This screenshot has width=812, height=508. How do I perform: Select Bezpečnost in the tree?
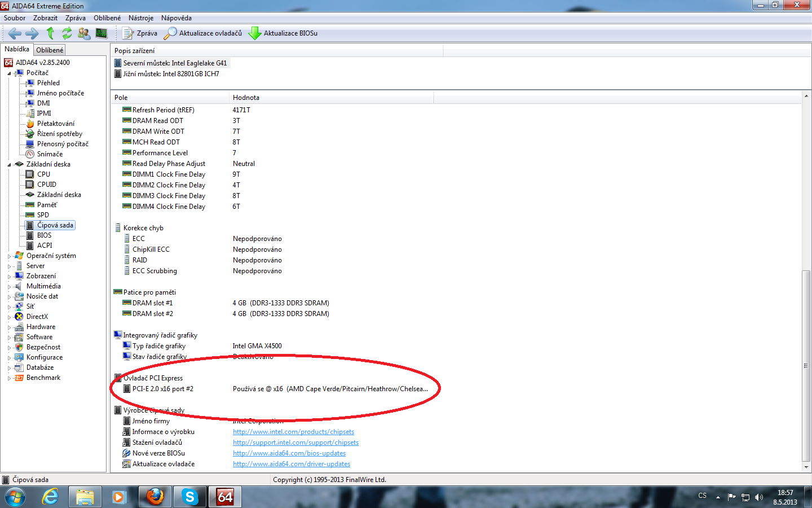click(43, 347)
